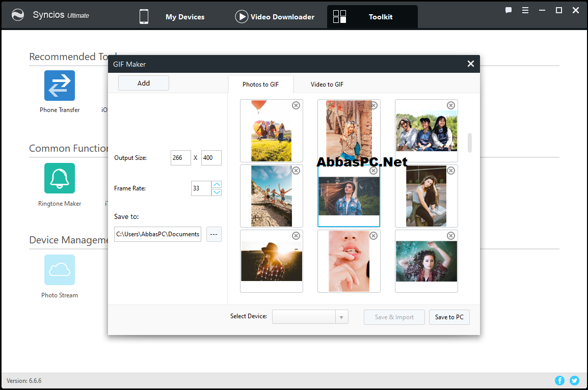
Task: Click the Add button
Action: (x=144, y=83)
